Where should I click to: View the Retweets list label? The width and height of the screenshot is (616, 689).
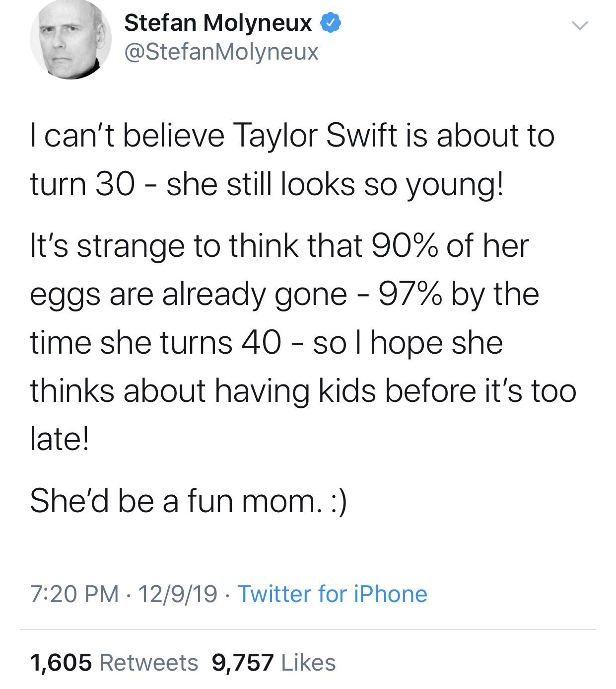149,663
